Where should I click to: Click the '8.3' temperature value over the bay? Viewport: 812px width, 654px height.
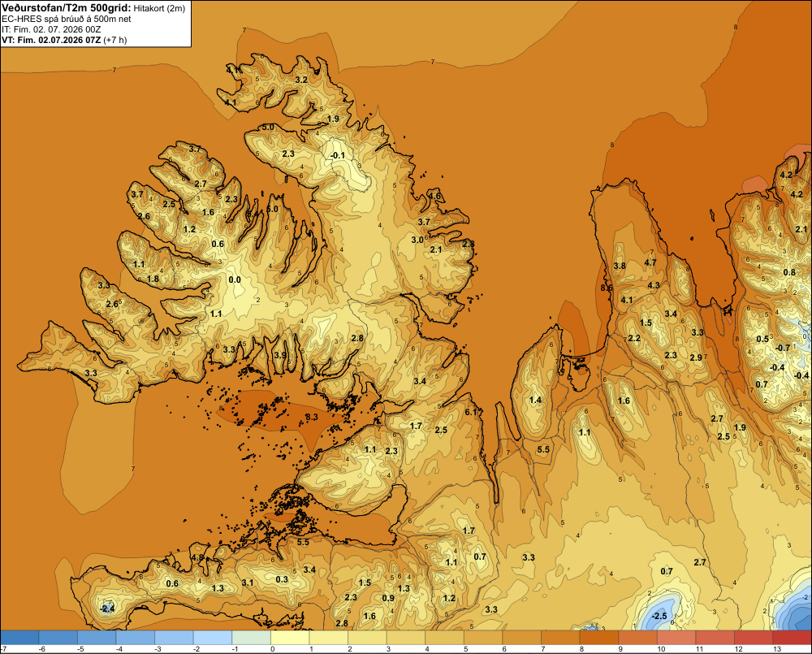(312, 417)
